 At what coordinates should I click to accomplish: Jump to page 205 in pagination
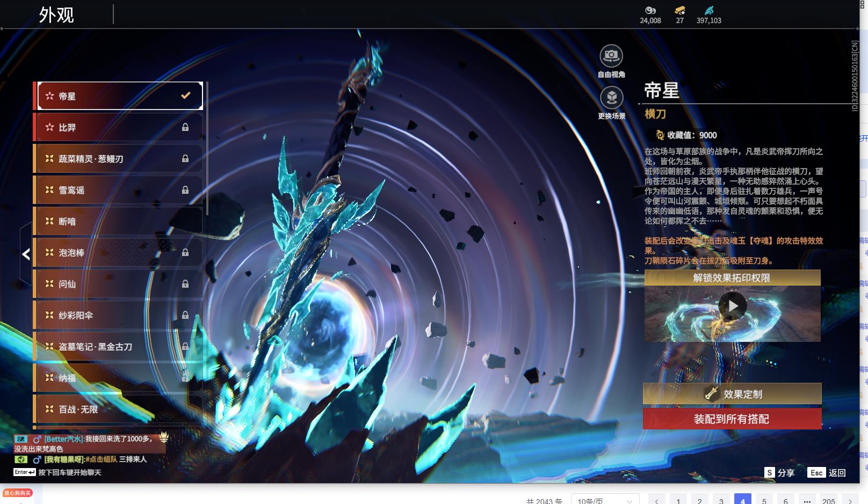[x=828, y=500]
